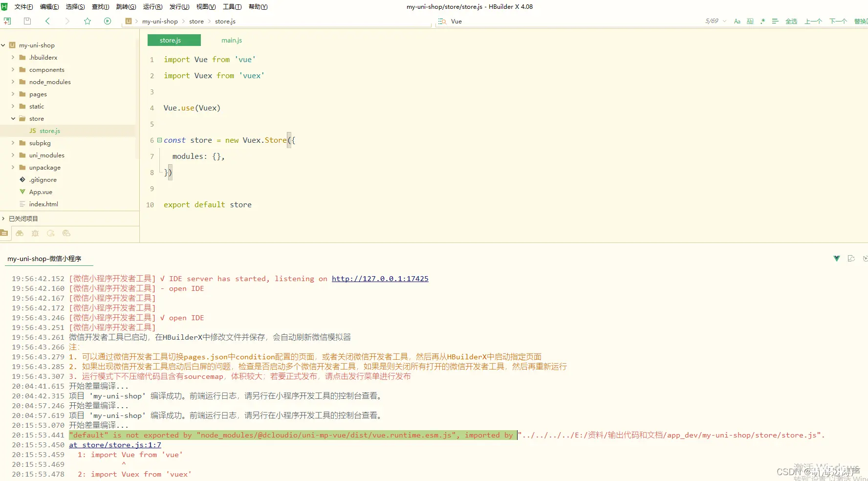Expand the .hbuilderx folder

point(13,57)
